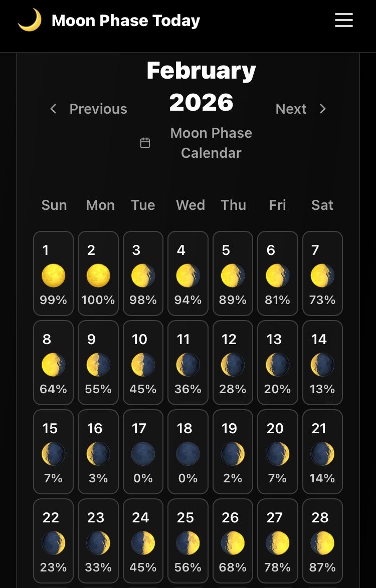Click the 100% illumination label on February 2
The height and width of the screenshot is (588, 376).
click(x=98, y=300)
